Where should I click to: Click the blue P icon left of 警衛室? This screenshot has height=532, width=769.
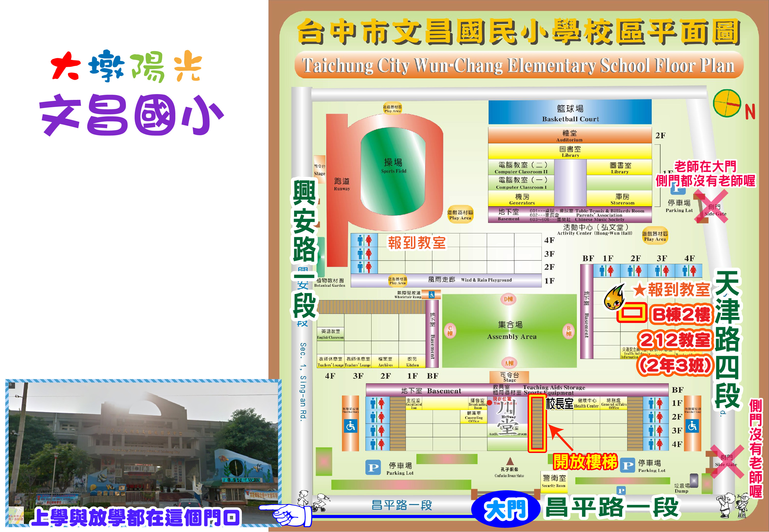[x=373, y=468]
